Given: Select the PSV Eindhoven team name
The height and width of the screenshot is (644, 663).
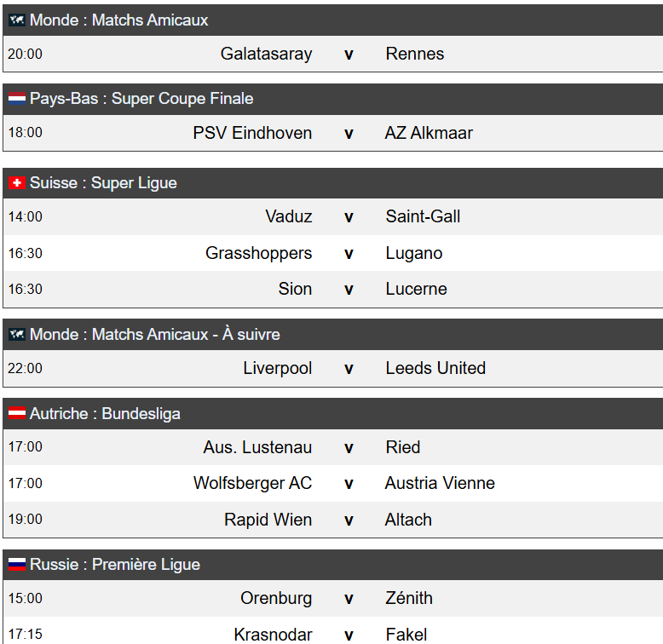Looking at the screenshot, I should (252, 133).
